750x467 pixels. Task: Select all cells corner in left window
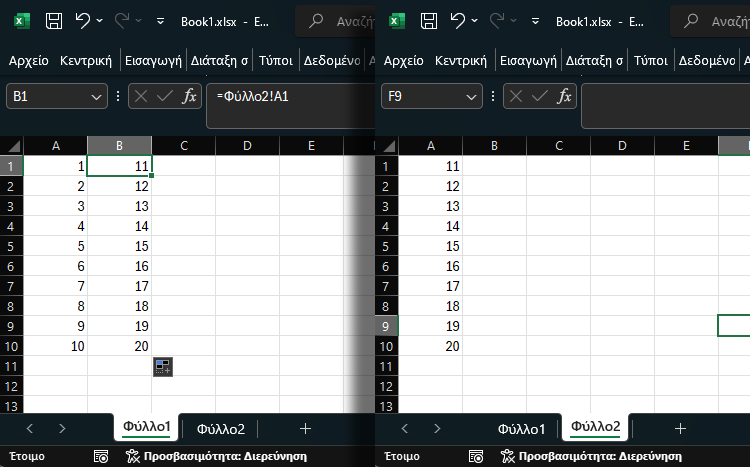pos(12,145)
